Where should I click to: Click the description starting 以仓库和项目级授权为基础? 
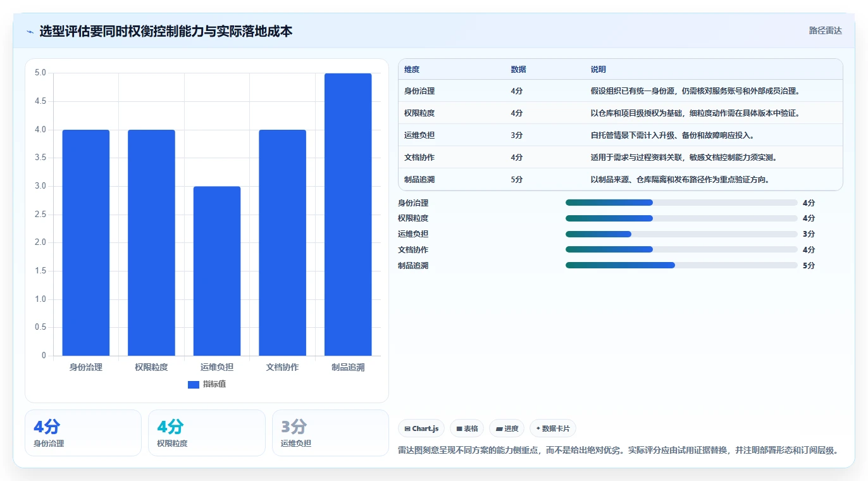click(x=696, y=113)
